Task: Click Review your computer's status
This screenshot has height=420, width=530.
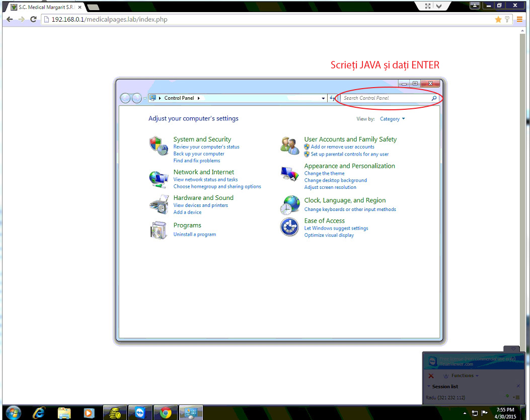Action: point(206,147)
